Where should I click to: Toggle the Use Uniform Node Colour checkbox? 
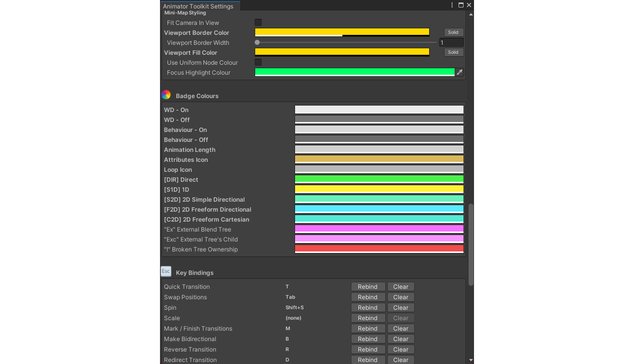coord(258,62)
